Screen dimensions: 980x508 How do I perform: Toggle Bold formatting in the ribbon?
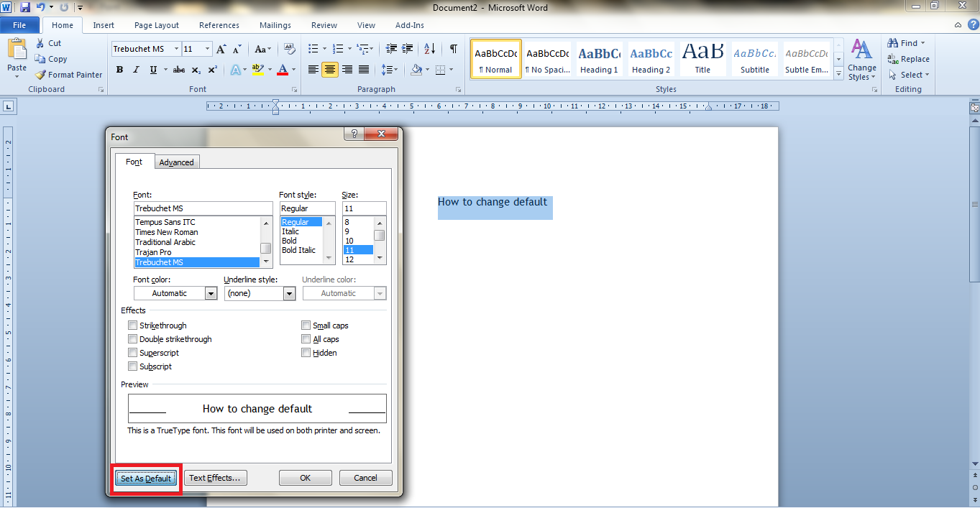(119, 70)
